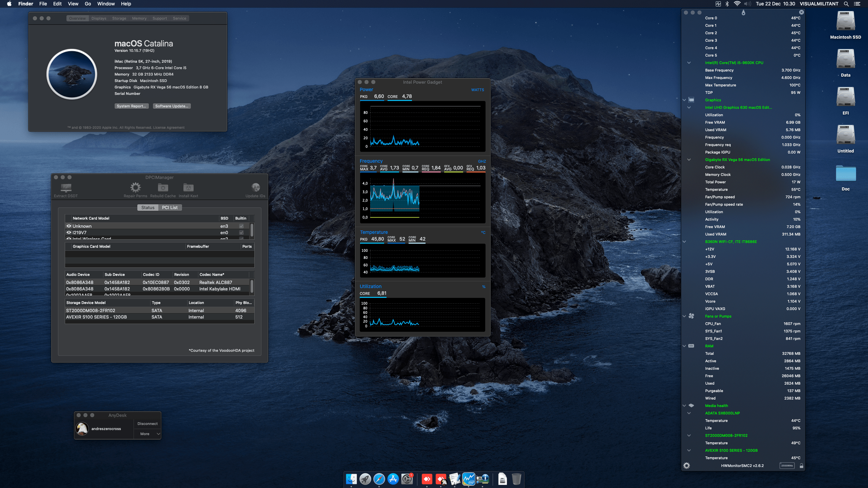Open HWMonitorSMC2 settings gear icon
The image size is (868, 488).
point(687,466)
